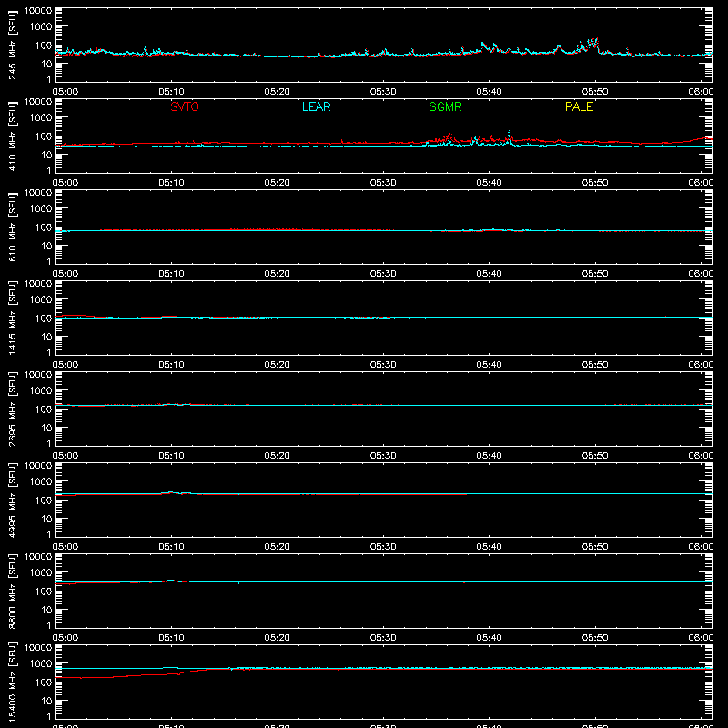Click the red SVTO legend label
This screenshot has height=728, width=728.
point(185,106)
